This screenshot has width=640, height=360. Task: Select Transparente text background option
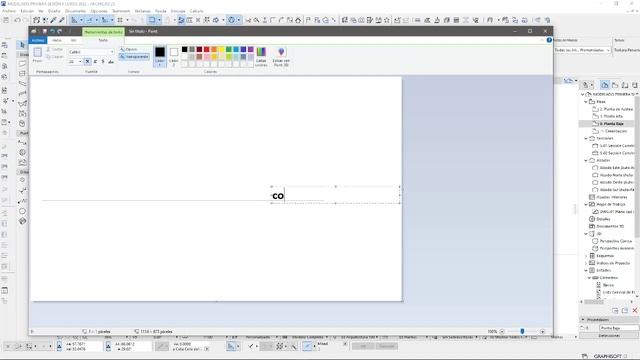click(x=134, y=57)
